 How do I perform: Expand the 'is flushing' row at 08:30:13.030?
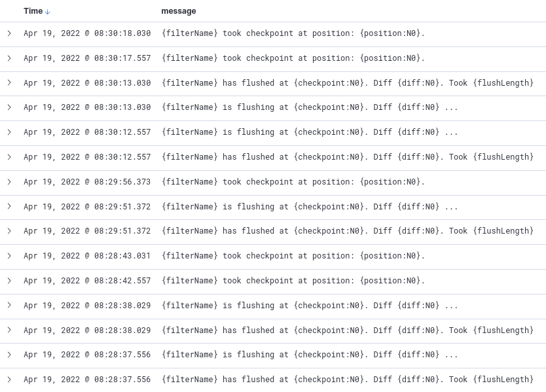9,107
